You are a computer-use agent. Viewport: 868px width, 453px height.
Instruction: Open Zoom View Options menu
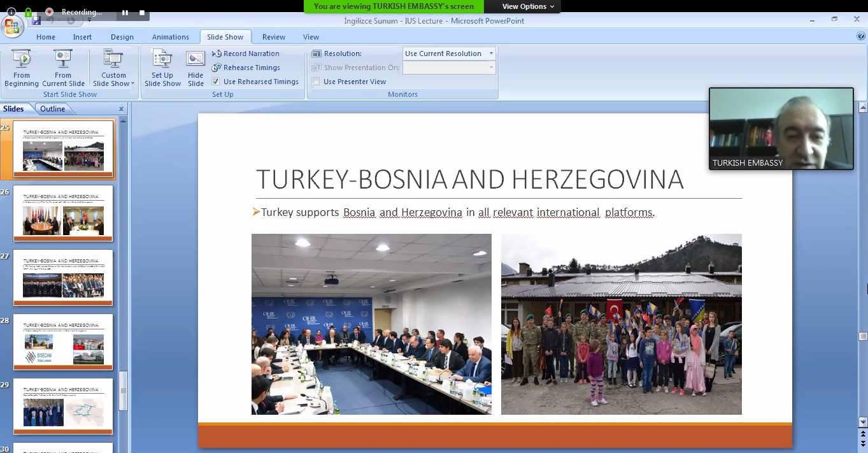pos(528,6)
